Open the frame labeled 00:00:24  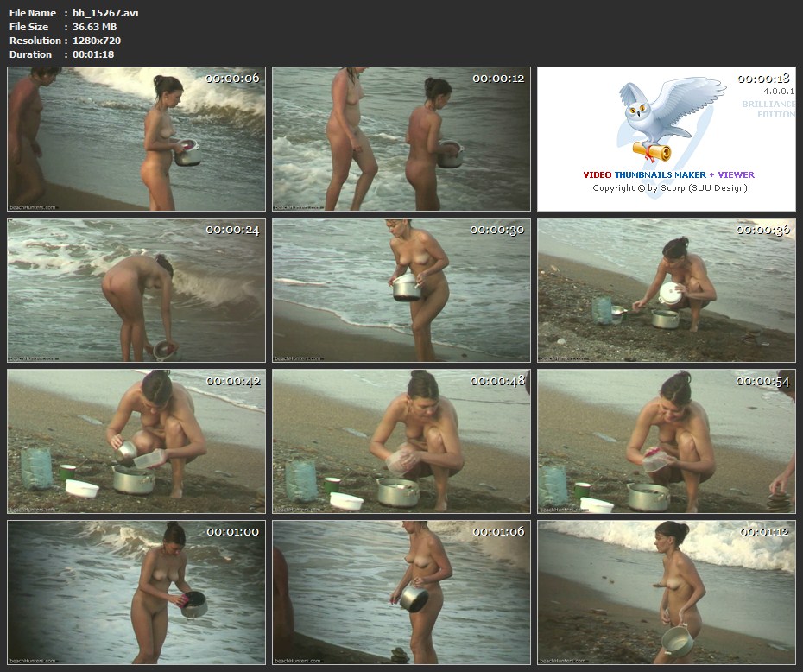point(136,290)
